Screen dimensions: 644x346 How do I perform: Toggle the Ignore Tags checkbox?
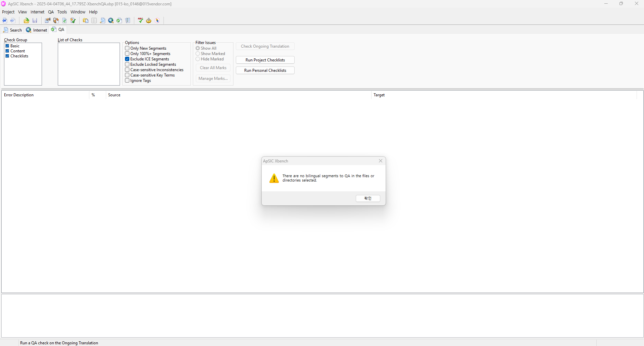click(127, 81)
